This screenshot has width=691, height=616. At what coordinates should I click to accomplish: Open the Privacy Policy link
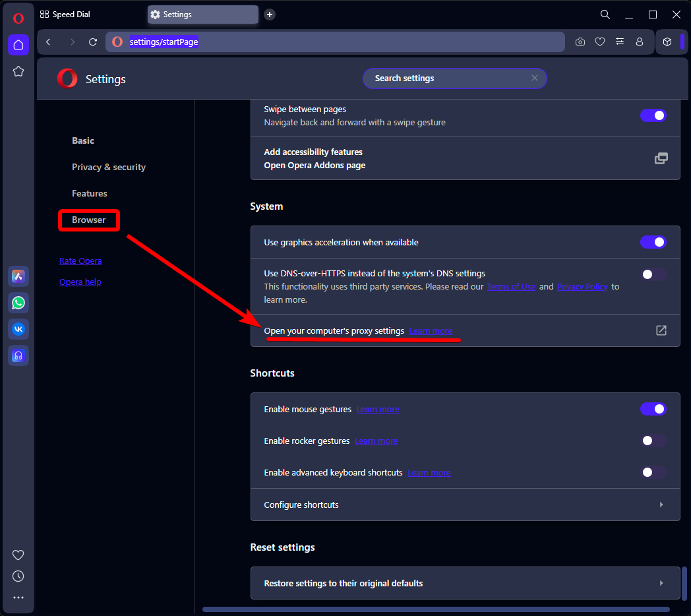(583, 287)
